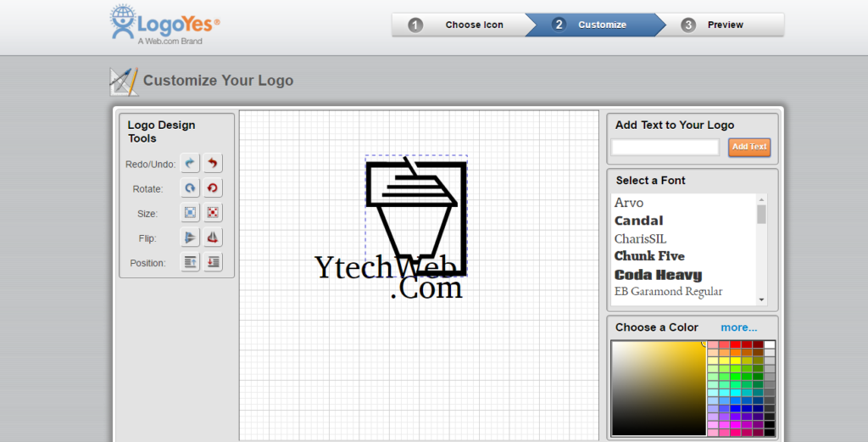Viewport: 868px width, 442px height.
Task: Rotate selection clockwise with the blue rotate icon
Action: (x=190, y=187)
